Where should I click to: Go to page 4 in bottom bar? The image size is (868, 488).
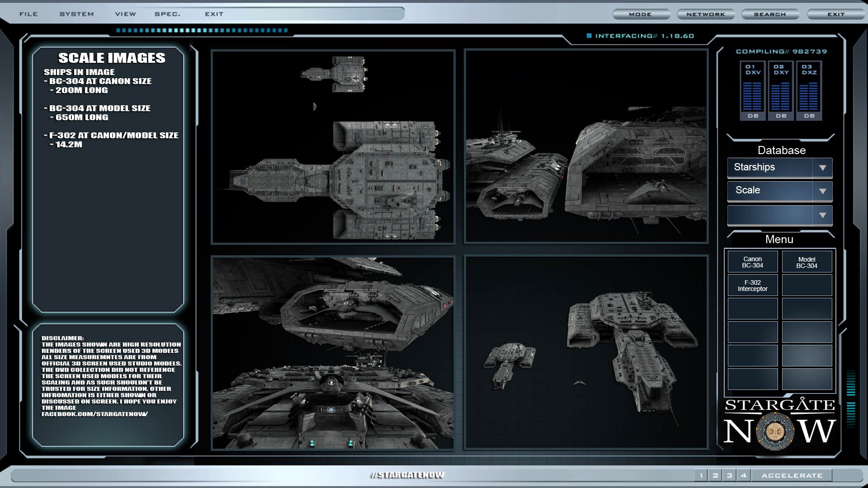tap(743, 475)
